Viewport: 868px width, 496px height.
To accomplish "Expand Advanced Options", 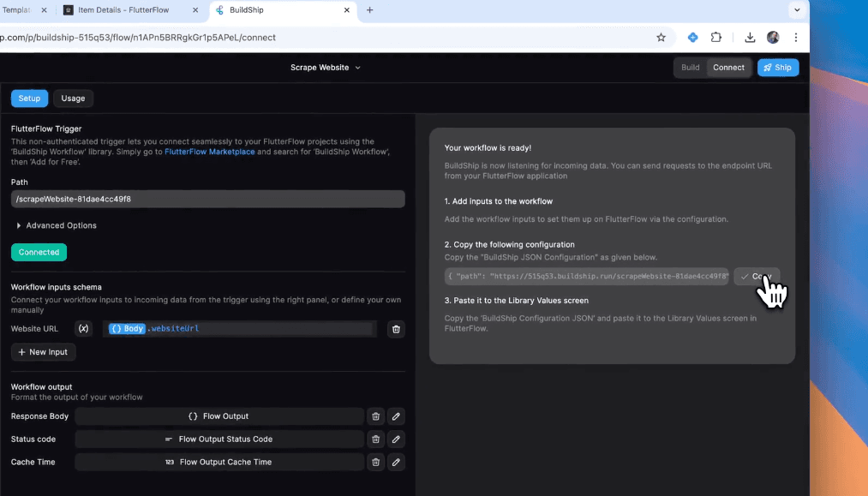I will click(x=57, y=225).
